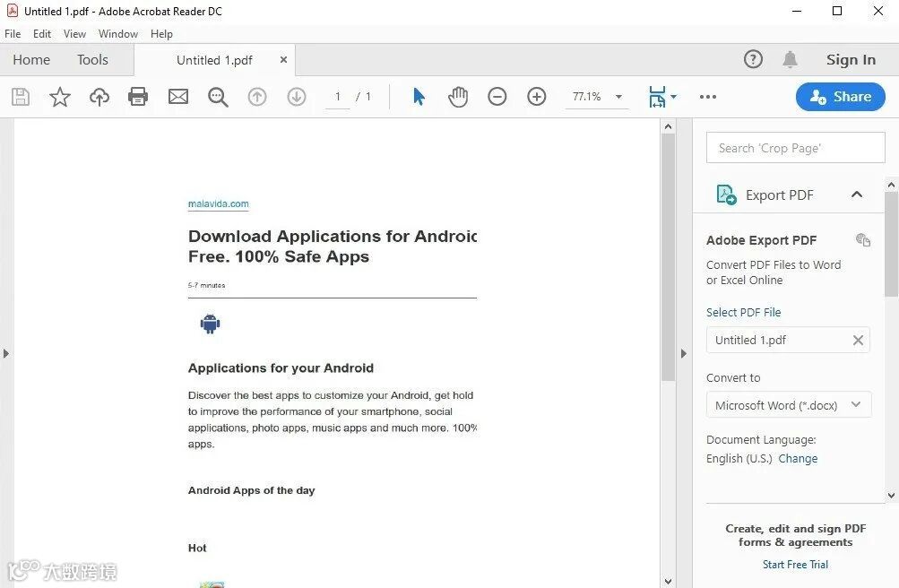Remove Untitled 1.pdf from selected file
Image resolution: width=899 pixels, height=588 pixels.
[x=858, y=340]
